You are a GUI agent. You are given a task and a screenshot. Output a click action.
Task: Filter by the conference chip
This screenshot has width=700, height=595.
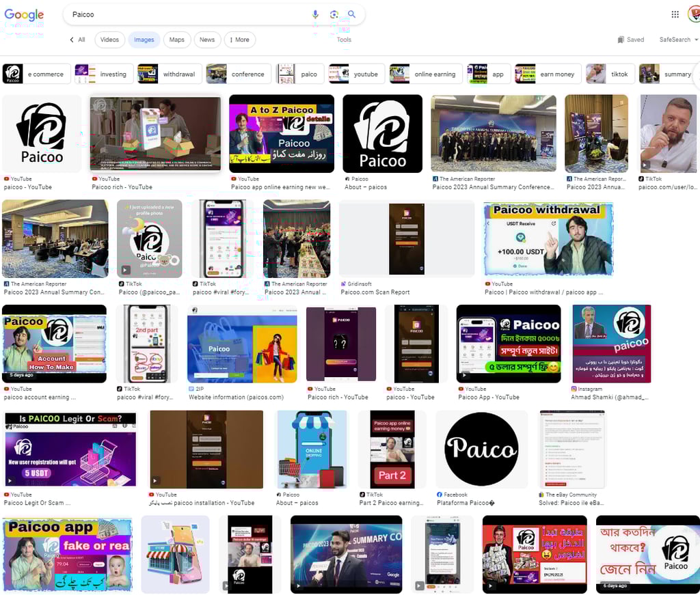pyautogui.click(x=239, y=74)
